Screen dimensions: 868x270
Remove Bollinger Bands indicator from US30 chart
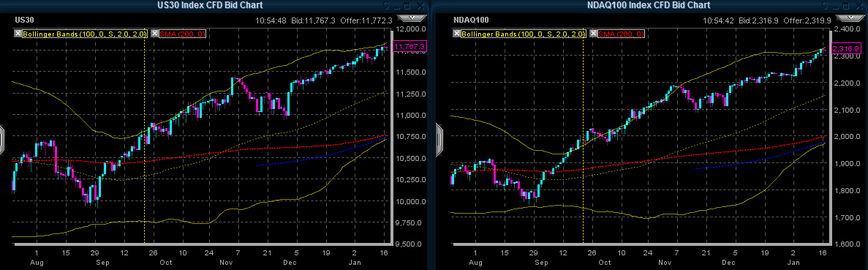pyautogui.click(x=18, y=34)
